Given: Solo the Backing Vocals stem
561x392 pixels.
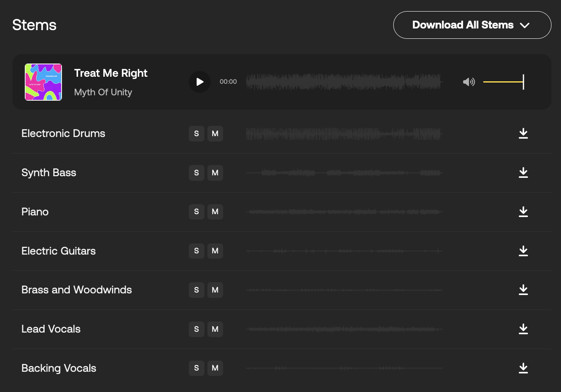Looking at the screenshot, I should (197, 368).
